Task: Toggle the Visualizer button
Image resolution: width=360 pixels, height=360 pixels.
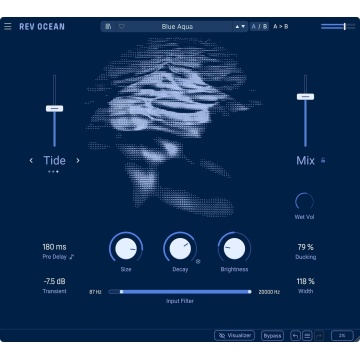Action: pos(234,335)
